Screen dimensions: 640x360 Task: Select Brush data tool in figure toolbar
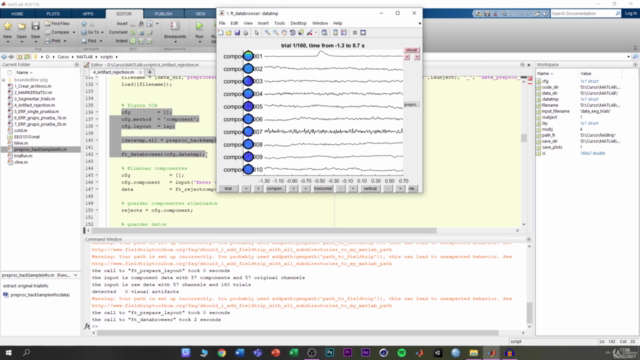tap(310, 33)
